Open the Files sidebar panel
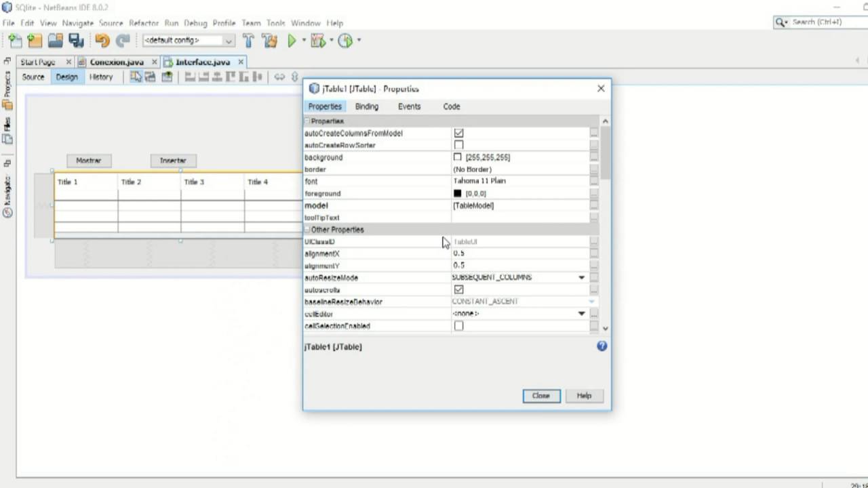The image size is (868, 488). pos(7,131)
